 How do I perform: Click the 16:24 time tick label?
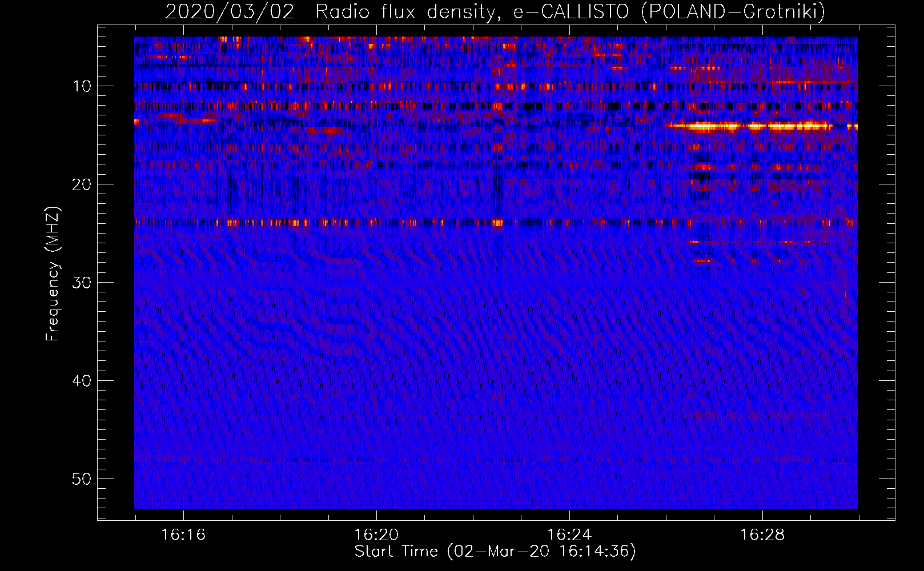tap(569, 534)
